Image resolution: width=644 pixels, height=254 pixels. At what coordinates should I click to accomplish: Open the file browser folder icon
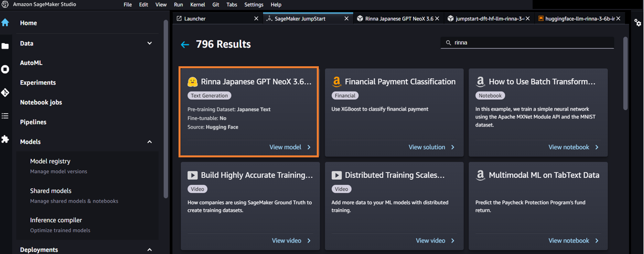(x=5, y=46)
